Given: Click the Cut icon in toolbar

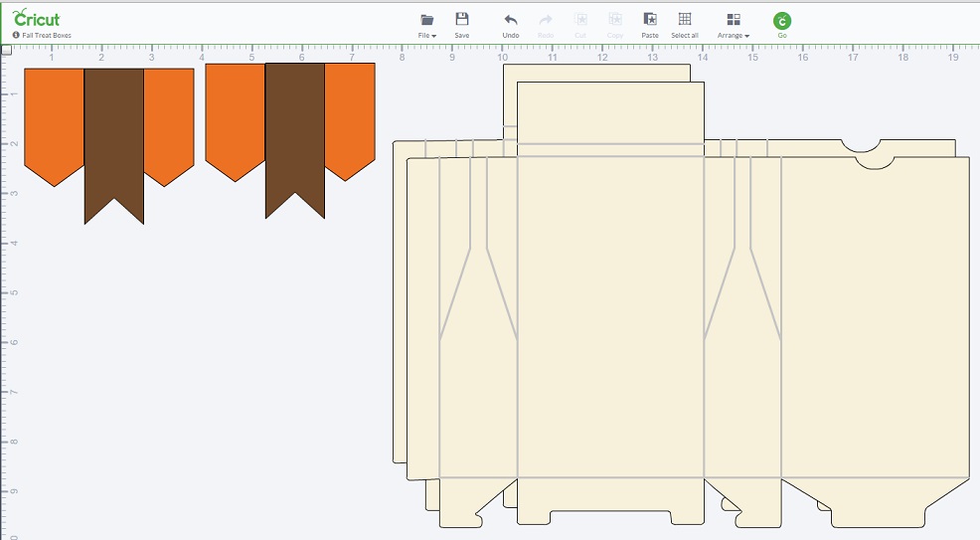Looking at the screenshot, I should click(580, 26).
